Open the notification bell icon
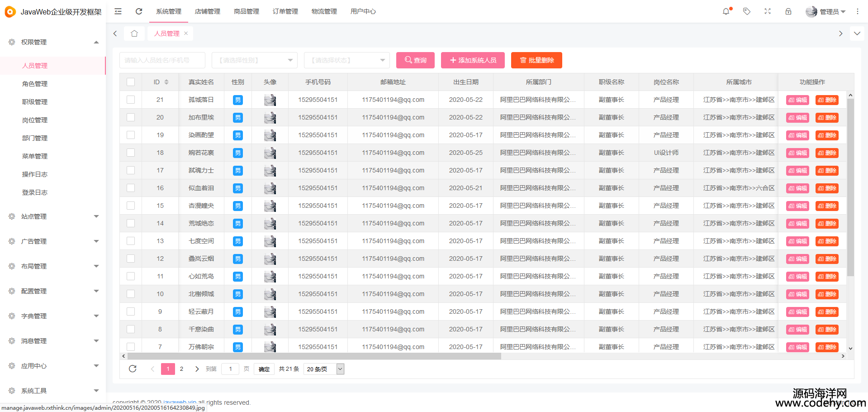 tap(726, 11)
